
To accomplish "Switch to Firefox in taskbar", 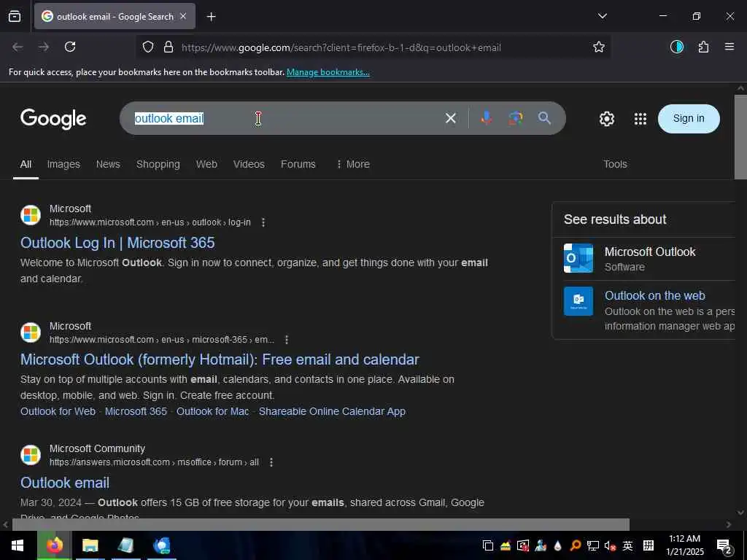I will point(55,545).
